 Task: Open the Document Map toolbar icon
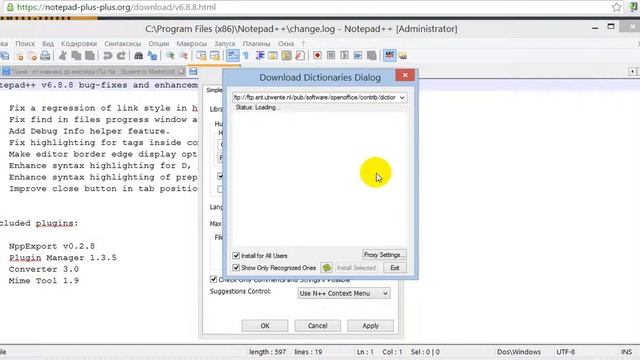[286, 56]
